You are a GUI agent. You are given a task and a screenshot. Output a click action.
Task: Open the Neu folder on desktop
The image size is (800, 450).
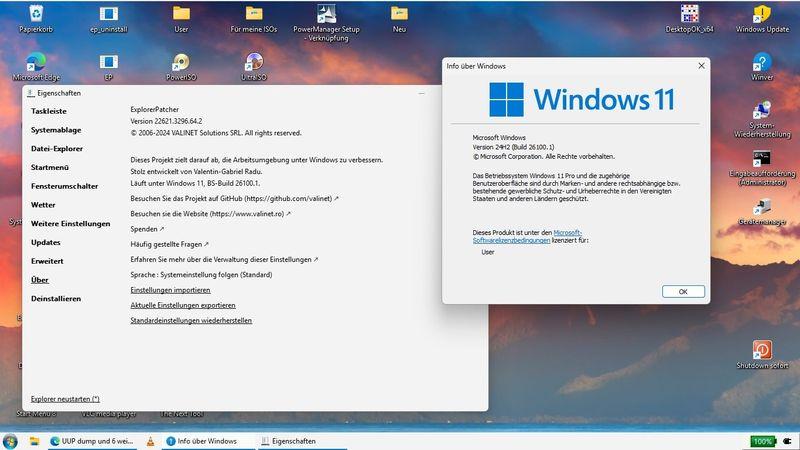click(399, 18)
